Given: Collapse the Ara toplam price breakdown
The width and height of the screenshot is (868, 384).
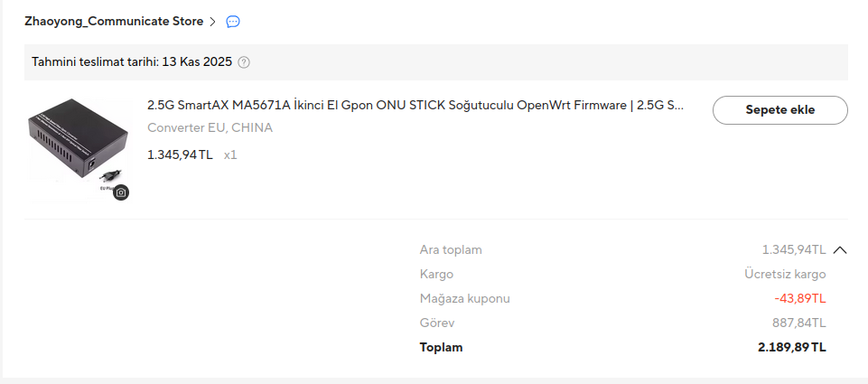Looking at the screenshot, I should point(840,250).
